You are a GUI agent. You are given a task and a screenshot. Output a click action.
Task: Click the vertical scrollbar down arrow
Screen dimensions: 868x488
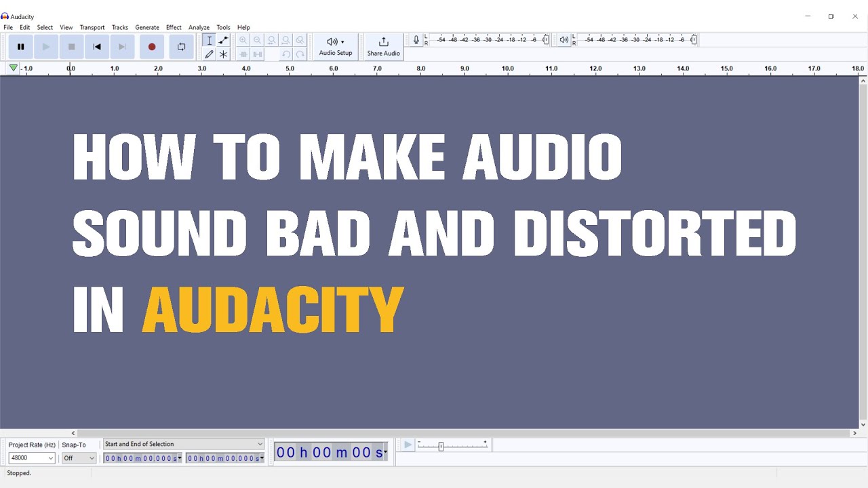(x=863, y=425)
